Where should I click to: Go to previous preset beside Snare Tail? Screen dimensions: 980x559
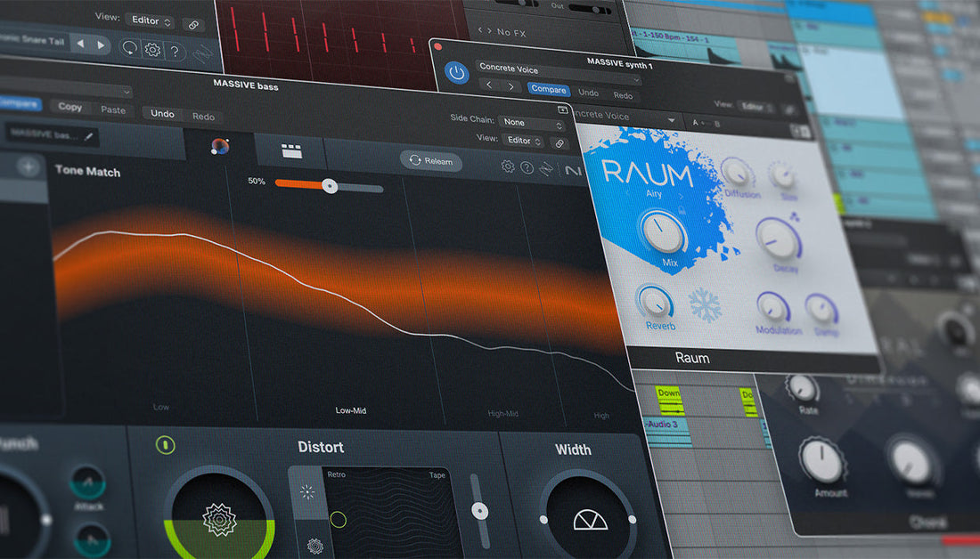click(80, 44)
